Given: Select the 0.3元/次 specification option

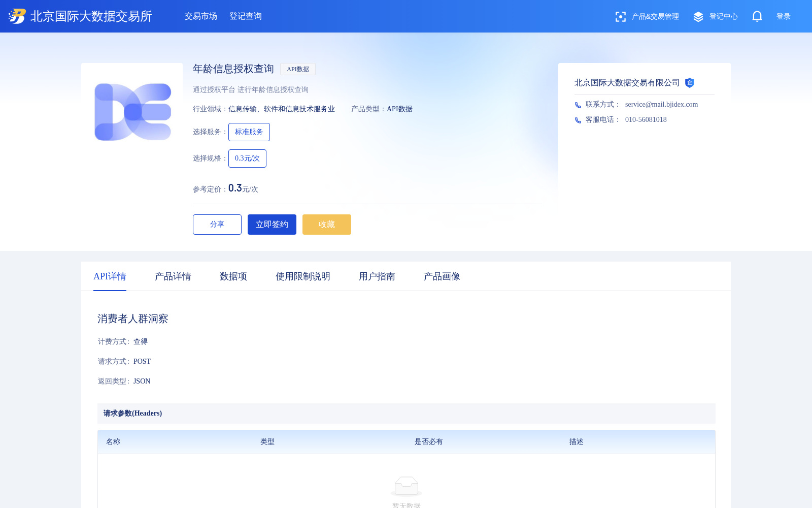Looking at the screenshot, I should point(247,158).
